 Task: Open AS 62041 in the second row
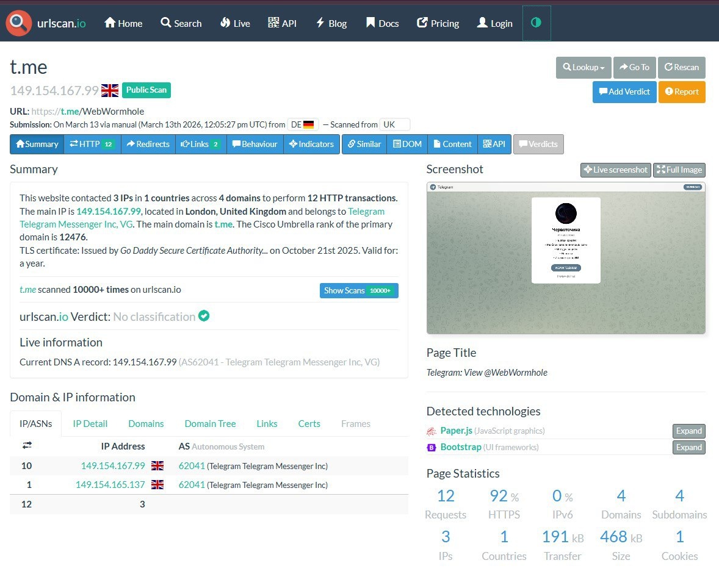pyautogui.click(x=192, y=484)
